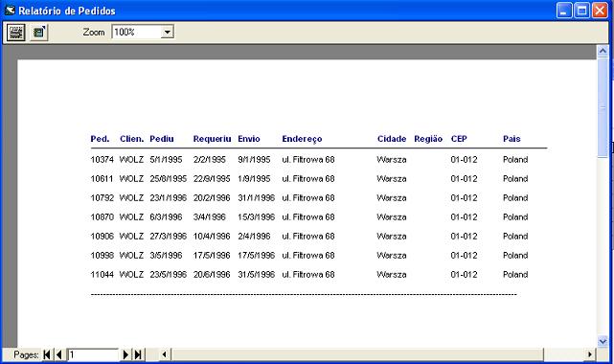Click the date 9/1/1995
This screenshot has width=614, height=364.
(254, 160)
